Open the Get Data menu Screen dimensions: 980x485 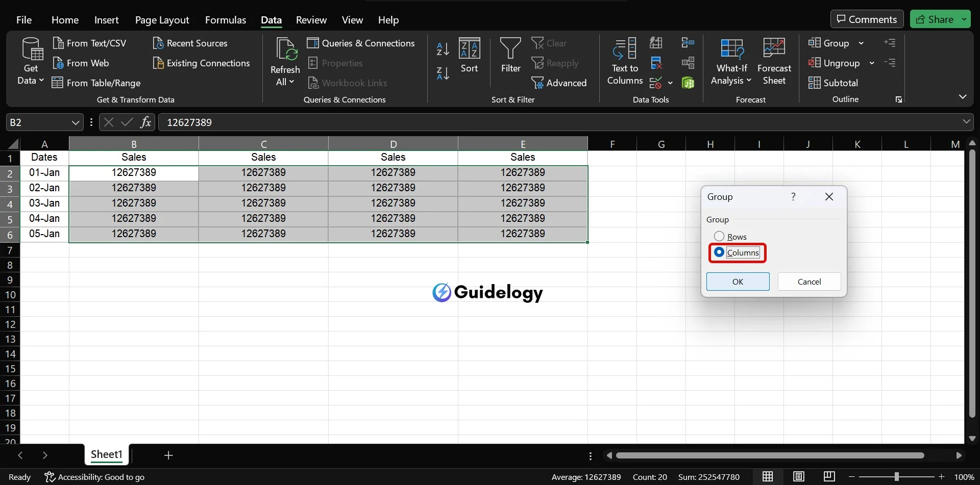pos(31,61)
